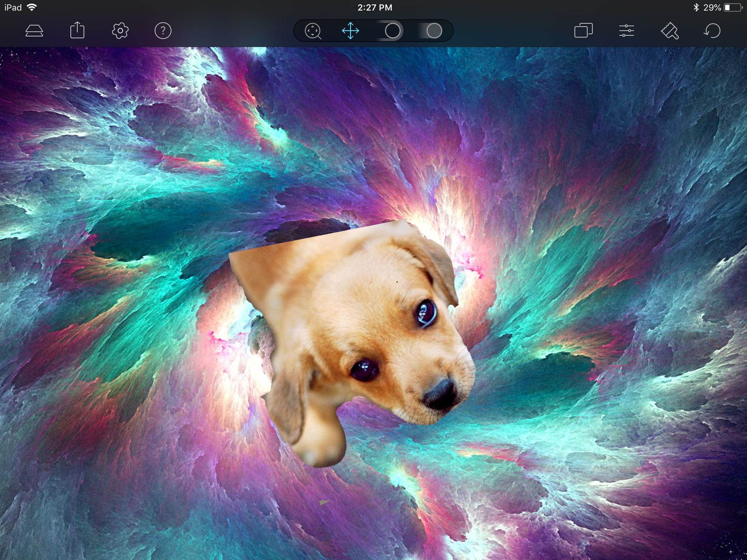
Task: Tap the battery indicator showing 29%
Action: pyautogui.click(x=732, y=7)
